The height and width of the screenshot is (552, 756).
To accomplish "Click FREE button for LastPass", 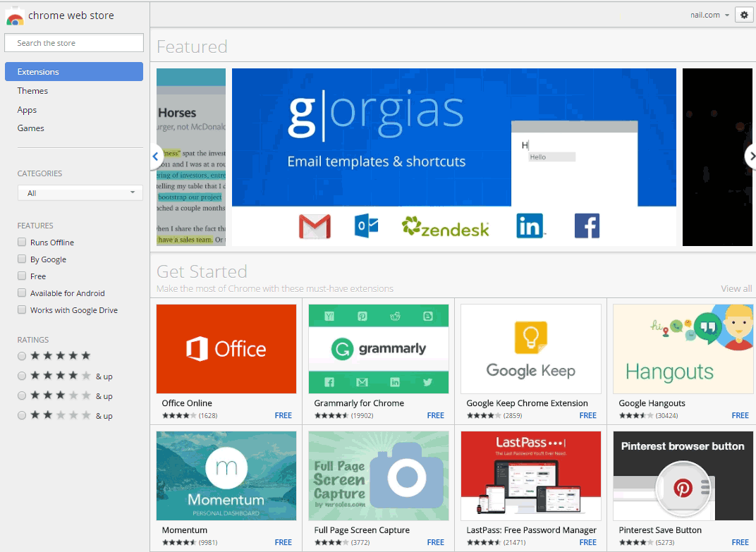I will pos(588,542).
